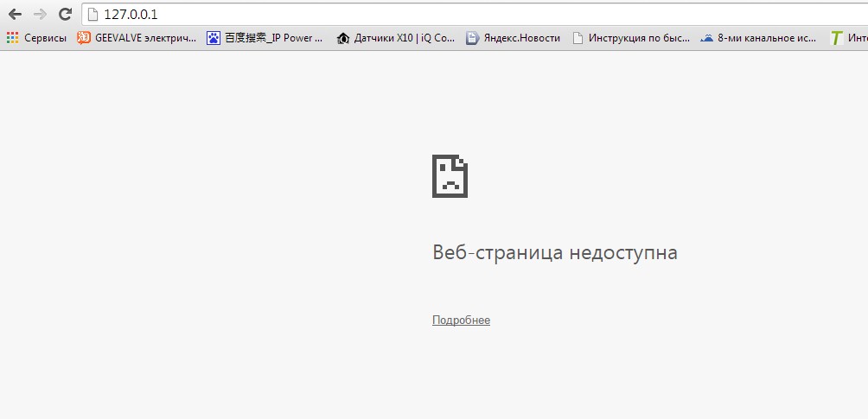
Task: Reload the current page
Action: pyautogui.click(x=66, y=15)
